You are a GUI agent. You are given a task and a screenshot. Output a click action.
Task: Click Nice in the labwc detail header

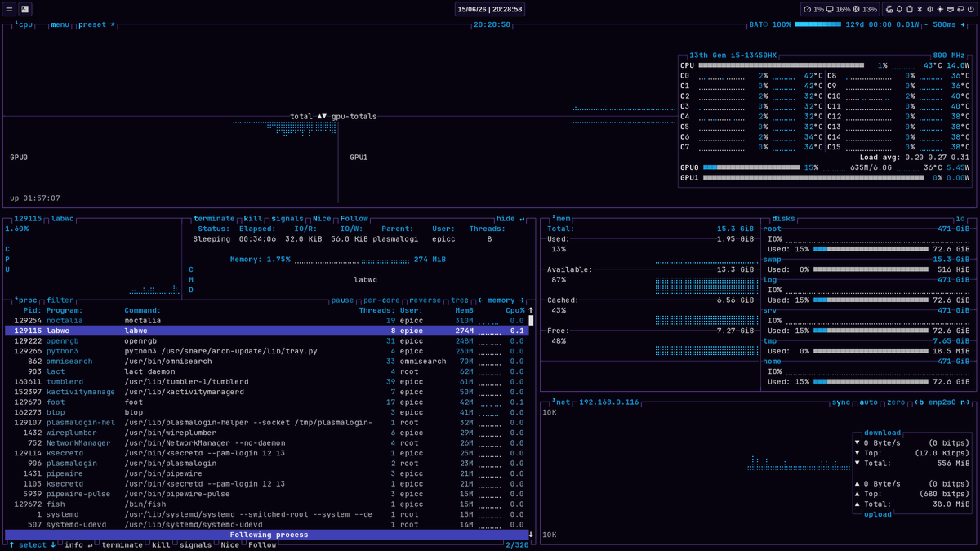322,219
